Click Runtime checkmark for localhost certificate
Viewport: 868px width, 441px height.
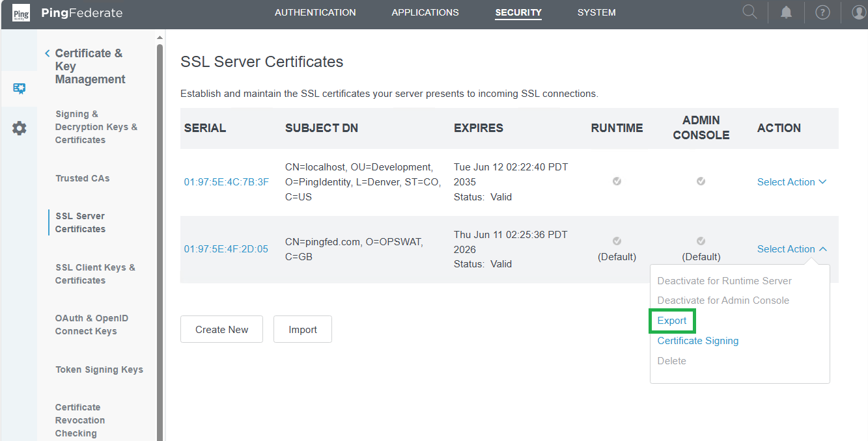coord(617,181)
